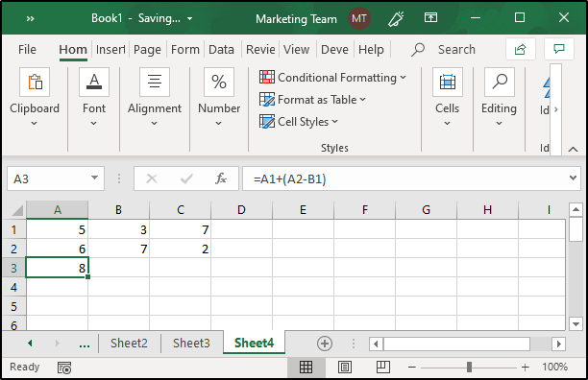
Task: Zoom in with plus button
Action: 525,368
